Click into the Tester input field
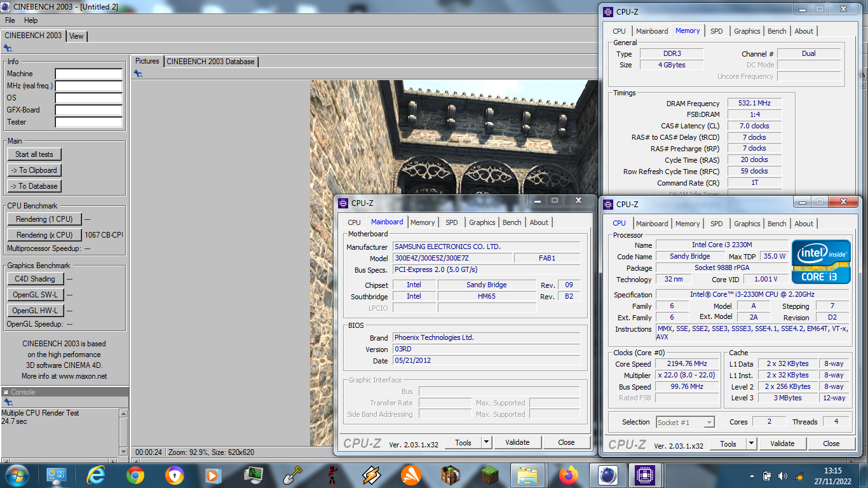The height and width of the screenshot is (488, 868). click(88, 122)
